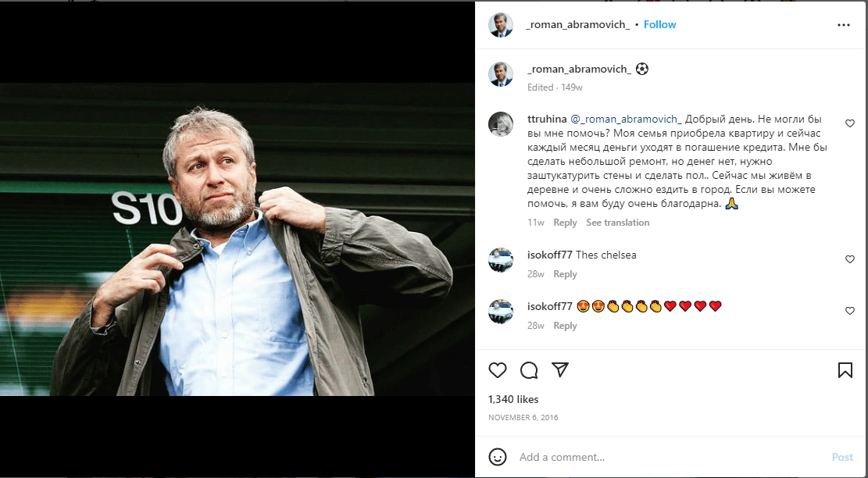868x478 pixels.
Task: Reply to the 'Thes chelsea' comment
Action: tap(565, 274)
